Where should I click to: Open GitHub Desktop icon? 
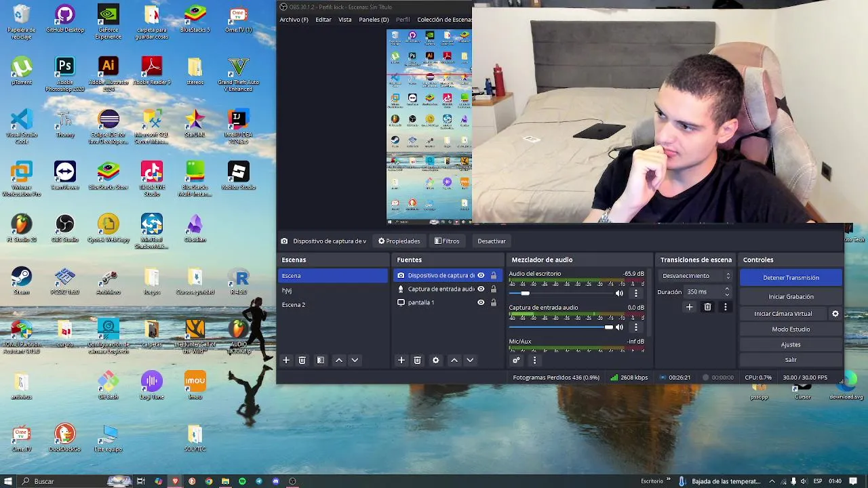[65, 18]
